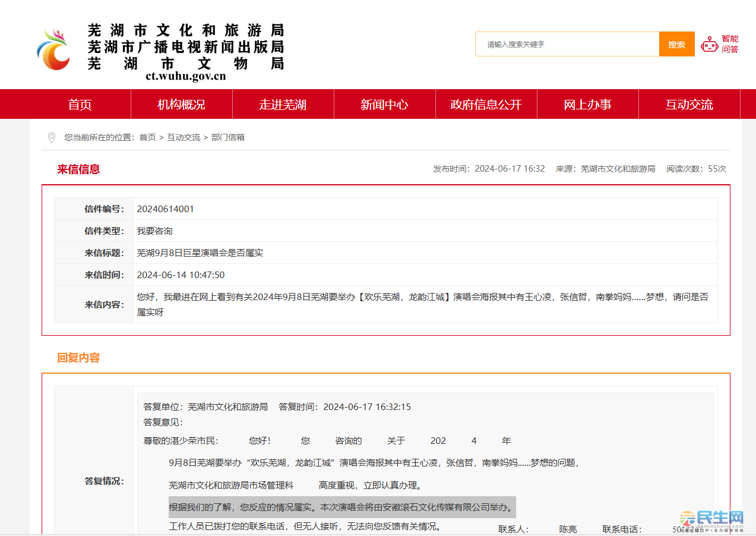Click the ct.wuhu.gov.cn domain text
The height and width of the screenshot is (536, 756).
[186, 76]
